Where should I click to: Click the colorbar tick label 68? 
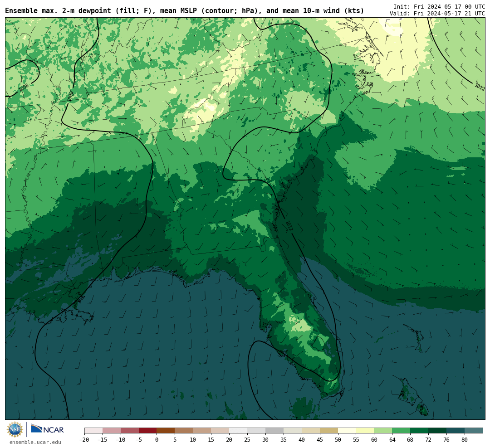tap(410, 439)
